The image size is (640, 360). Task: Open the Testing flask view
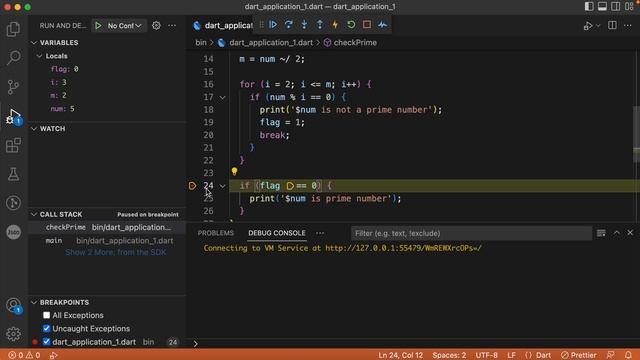pyautogui.click(x=13, y=174)
